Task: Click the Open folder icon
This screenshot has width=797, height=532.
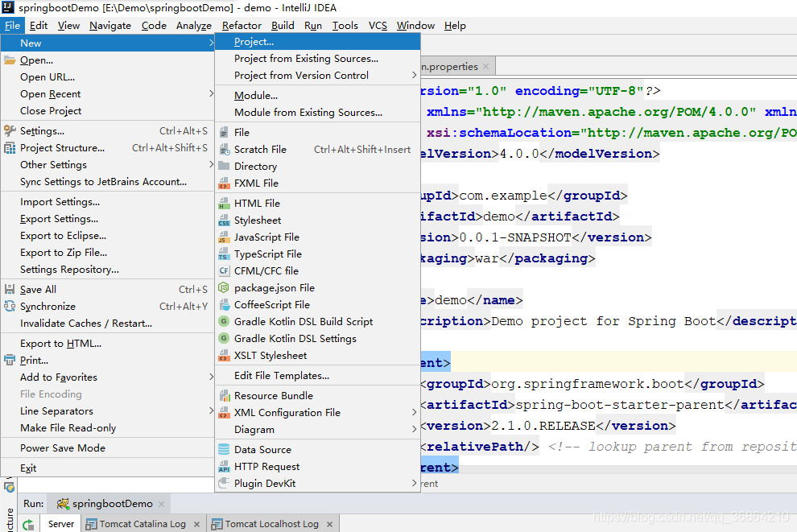Action: tap(10, 60)
